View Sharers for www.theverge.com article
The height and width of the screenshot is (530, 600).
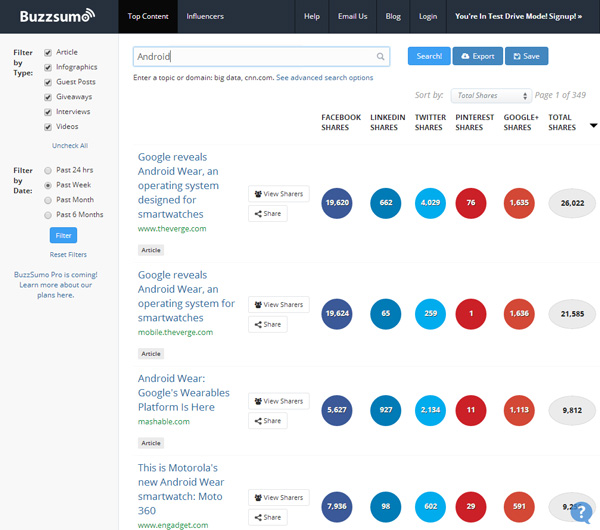(279, 194)
